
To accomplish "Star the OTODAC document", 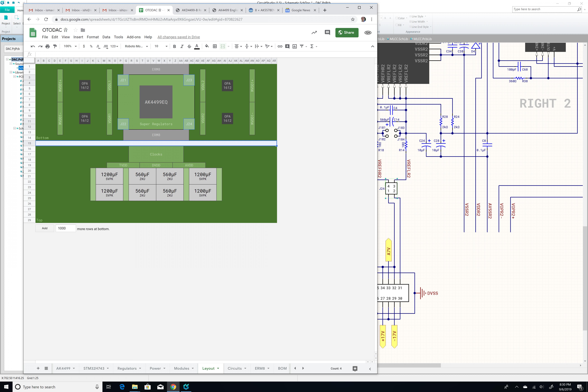I will (x=75, y=30).
